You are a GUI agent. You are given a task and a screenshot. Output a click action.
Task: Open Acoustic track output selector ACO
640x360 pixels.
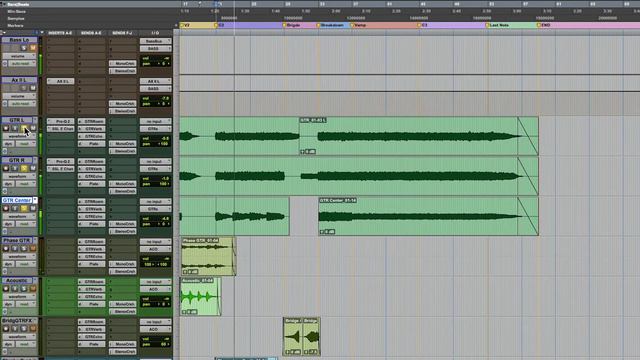click(156, 289)
